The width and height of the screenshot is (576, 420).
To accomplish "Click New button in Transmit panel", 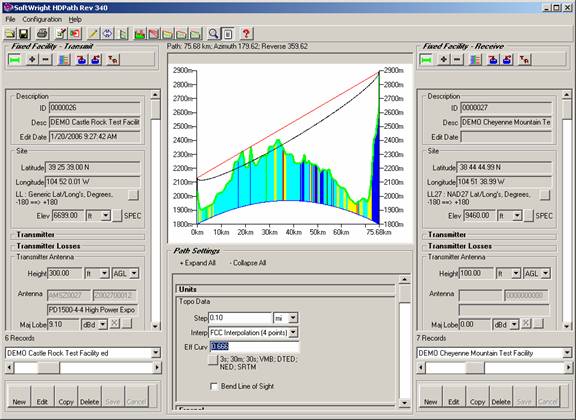I will point(19,396).
